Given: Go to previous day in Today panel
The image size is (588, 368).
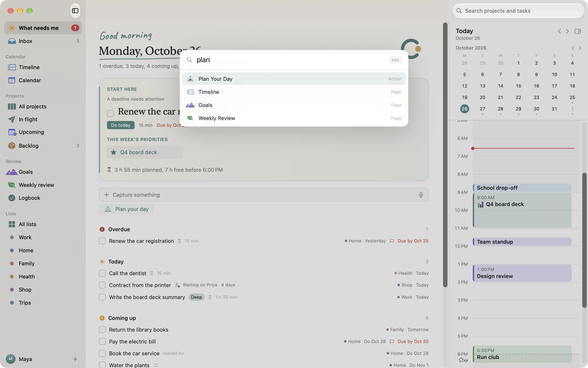Looking at the screenshot, I should (559, 31).
